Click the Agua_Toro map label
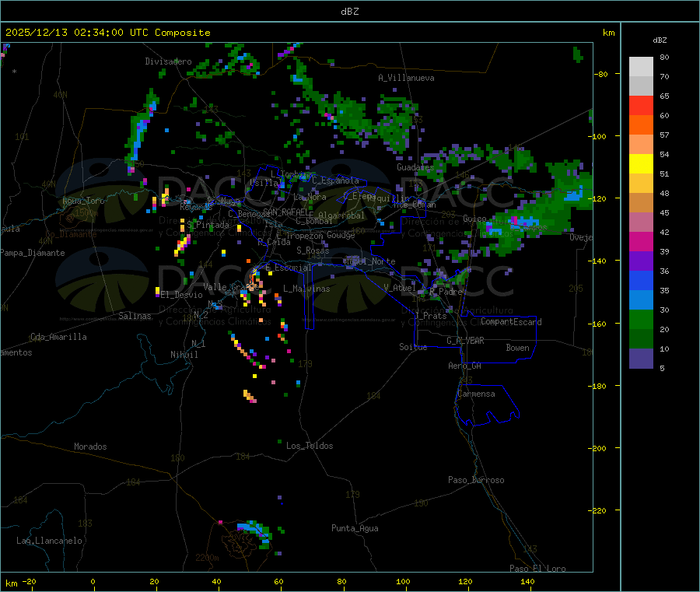The width and height of the screenshot is (700, 592). [83, 201]
